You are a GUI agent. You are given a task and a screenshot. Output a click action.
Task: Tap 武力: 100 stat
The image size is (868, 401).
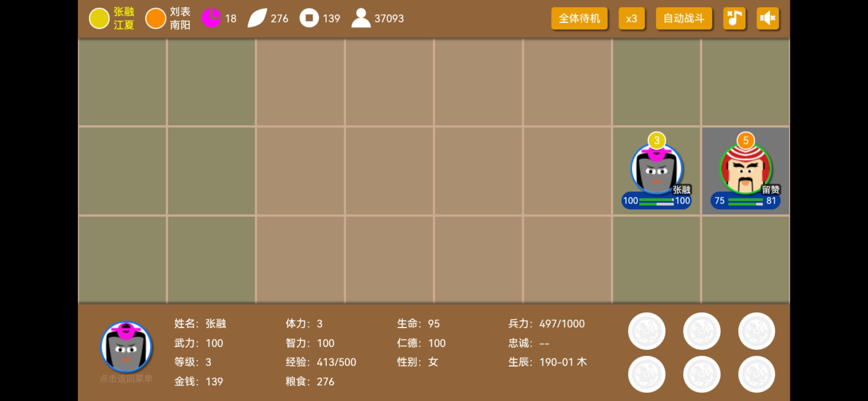click(199, 343)
